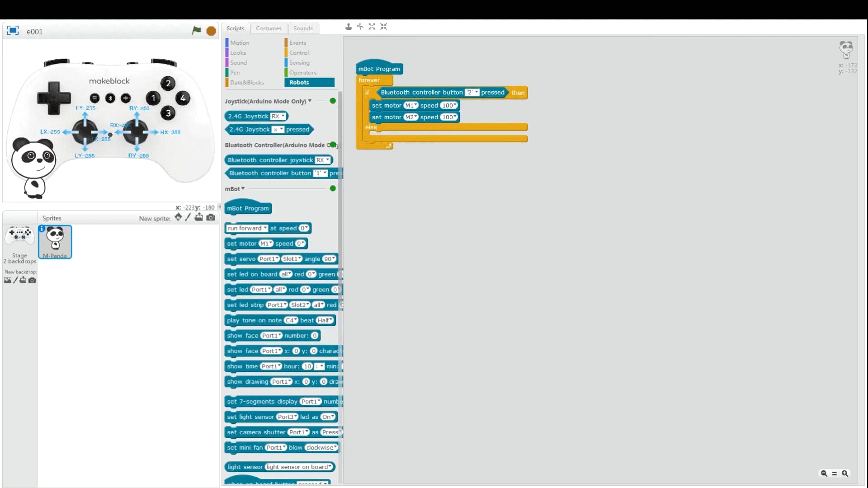Viewport: 868px width, 488px height.
Task: Open the sprite info button on M-Panda
Action: [x=42, y=229]
